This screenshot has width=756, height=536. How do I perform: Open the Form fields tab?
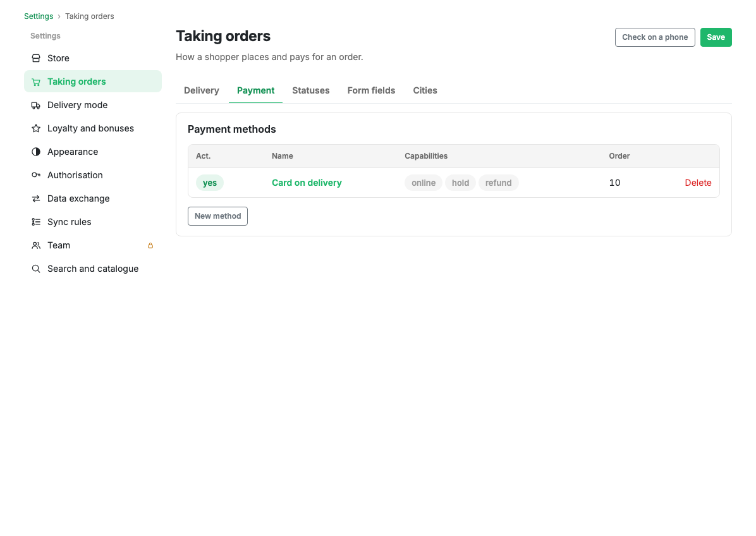click(371, 90)
